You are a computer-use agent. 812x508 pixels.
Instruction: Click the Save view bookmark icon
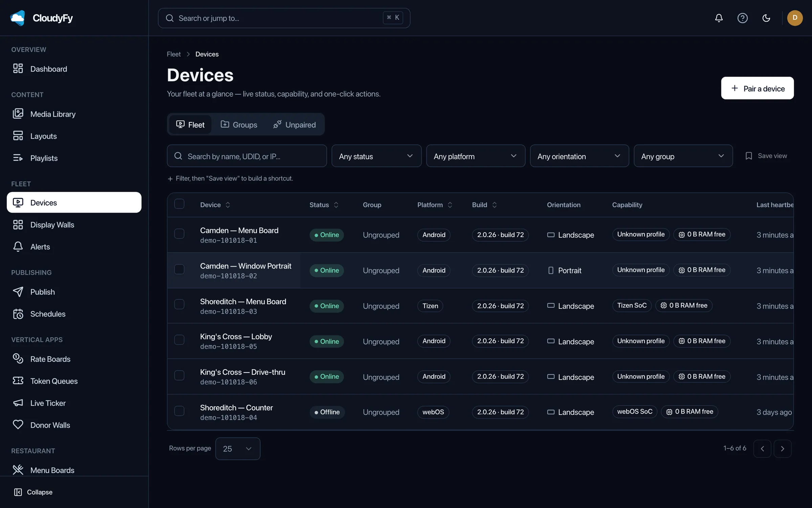click(x=749, y=156)
